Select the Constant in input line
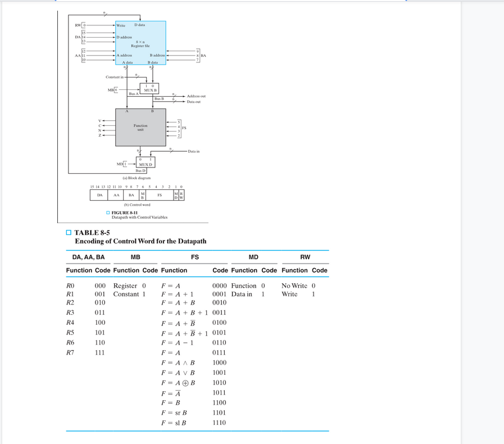 pos(115,77)
